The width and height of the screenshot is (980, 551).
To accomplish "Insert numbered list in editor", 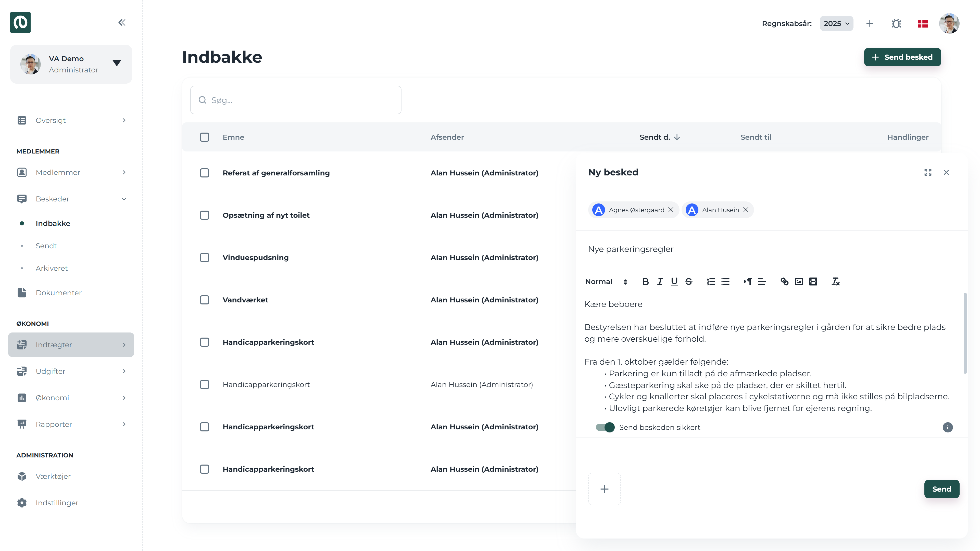I will tap(711, 281).
